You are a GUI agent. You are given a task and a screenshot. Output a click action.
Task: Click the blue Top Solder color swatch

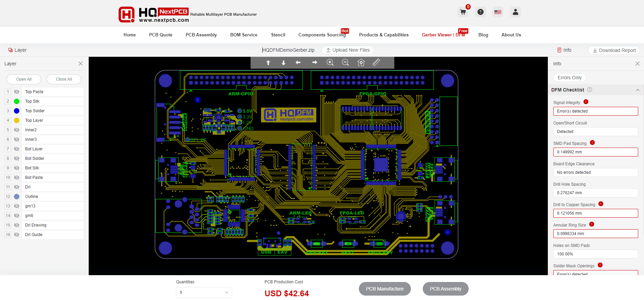click(x=17, y=111)
